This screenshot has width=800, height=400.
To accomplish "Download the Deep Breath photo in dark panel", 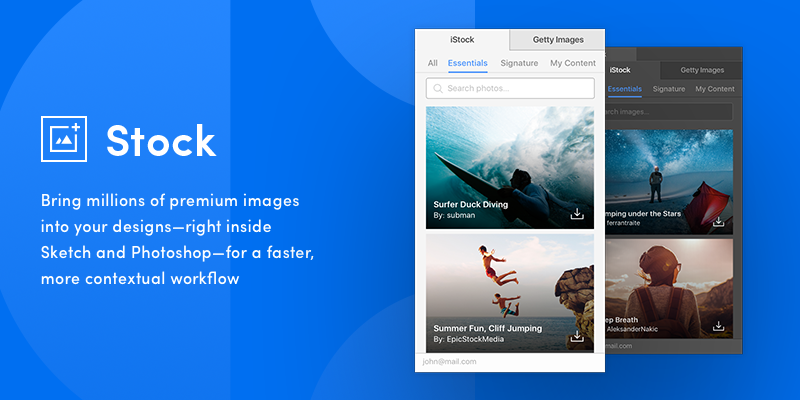I will [x=718, y=326].
